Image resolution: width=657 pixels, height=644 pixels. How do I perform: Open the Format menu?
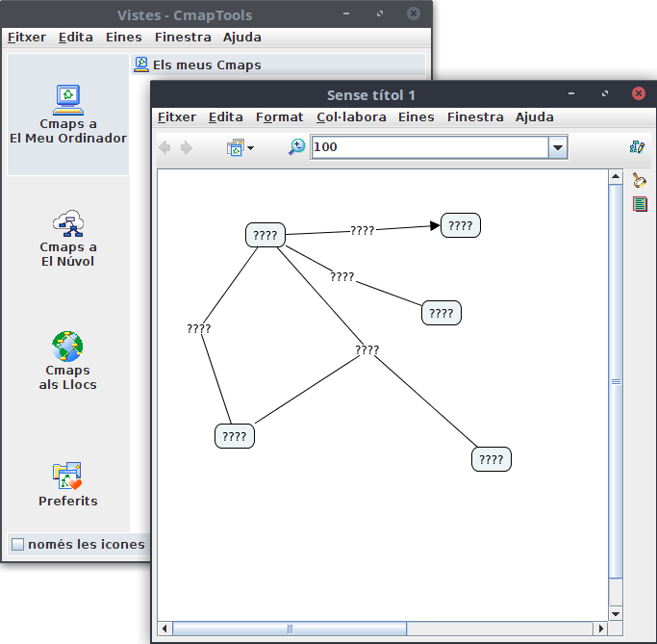click(279, 117)
